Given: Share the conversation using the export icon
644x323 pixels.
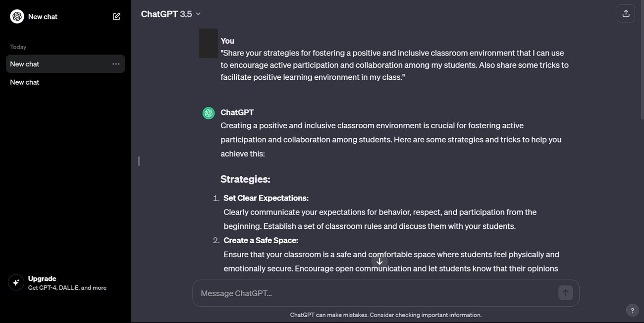Looking at the screenshot, I should 626,13.
